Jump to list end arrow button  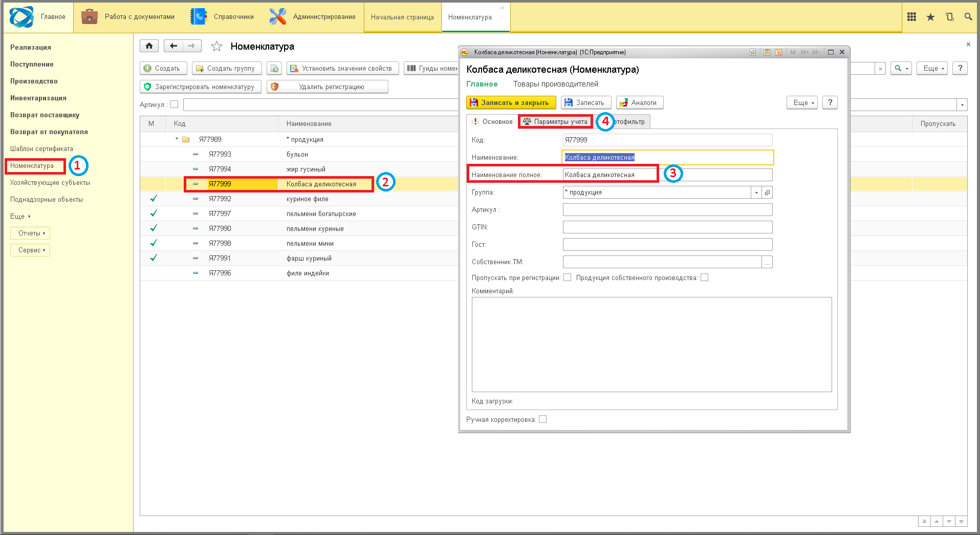(x=961, y=521)
